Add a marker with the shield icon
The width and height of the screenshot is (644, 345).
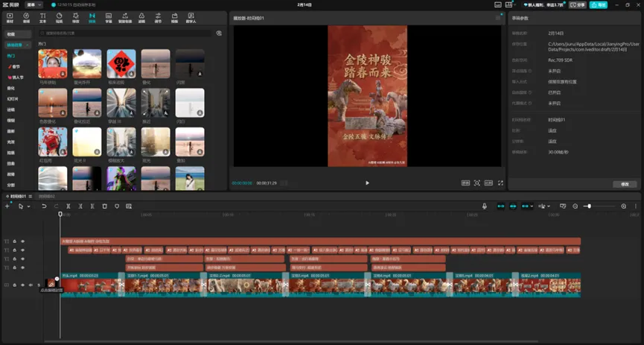click(x=117, y=206)
